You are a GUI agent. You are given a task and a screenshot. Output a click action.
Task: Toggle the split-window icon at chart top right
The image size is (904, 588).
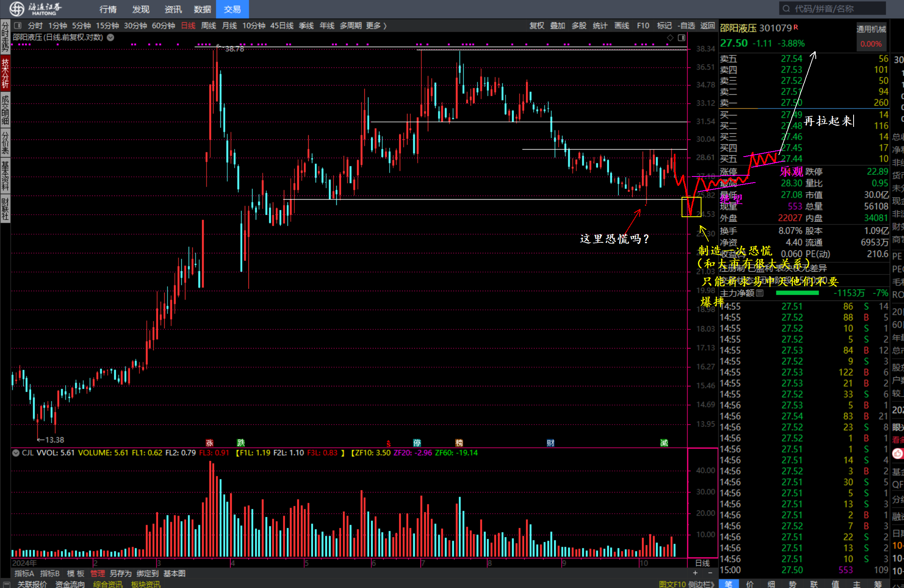click(682, 38)
